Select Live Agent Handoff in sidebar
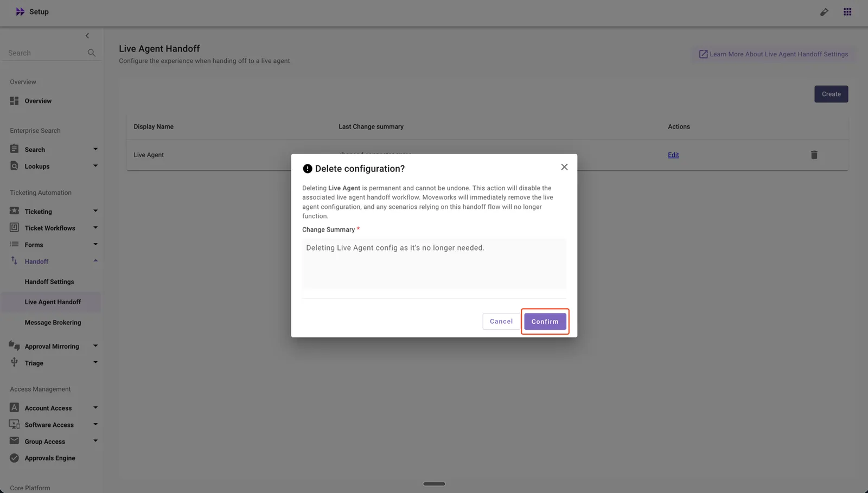The height and width of the screenshot is (493, 868). pos(53,302)
